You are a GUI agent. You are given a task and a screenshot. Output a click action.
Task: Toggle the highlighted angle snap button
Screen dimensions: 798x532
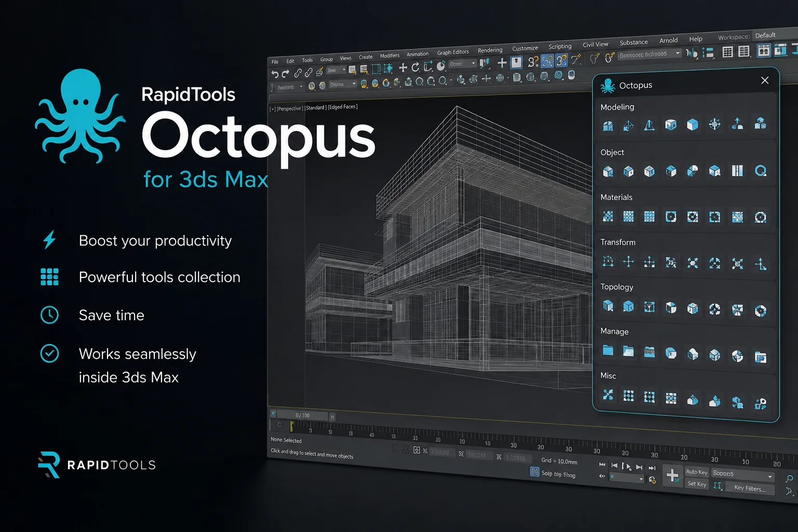point(547,61)
